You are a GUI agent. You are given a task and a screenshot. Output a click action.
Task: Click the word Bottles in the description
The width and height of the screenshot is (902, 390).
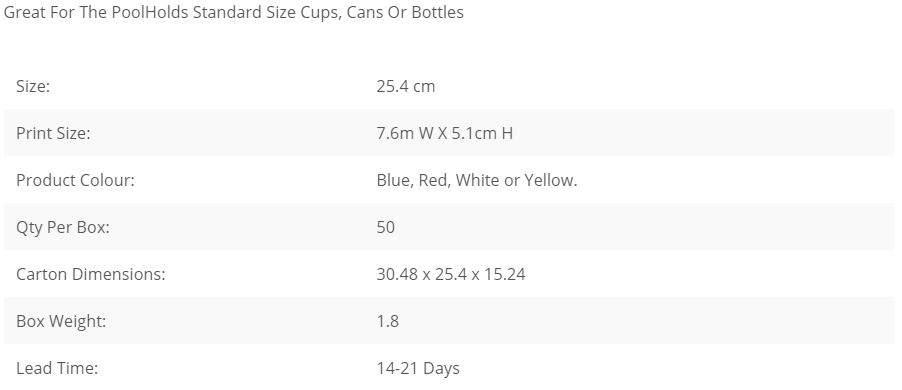click(437, 12)
